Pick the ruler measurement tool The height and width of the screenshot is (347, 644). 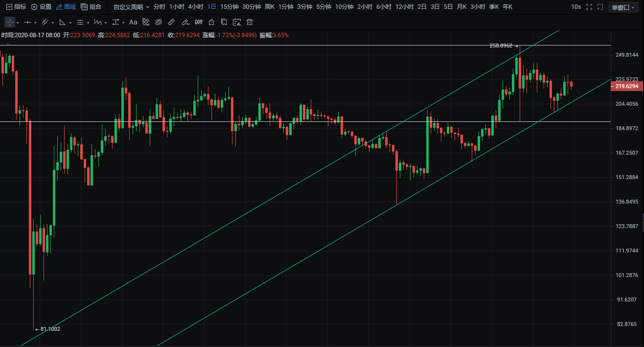pyautogui.click(x=171, y=23)
